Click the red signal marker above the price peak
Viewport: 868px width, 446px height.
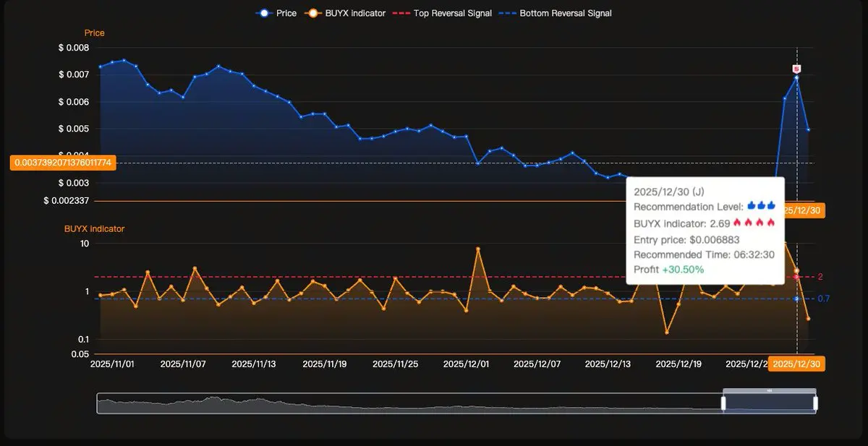point(796,69)
